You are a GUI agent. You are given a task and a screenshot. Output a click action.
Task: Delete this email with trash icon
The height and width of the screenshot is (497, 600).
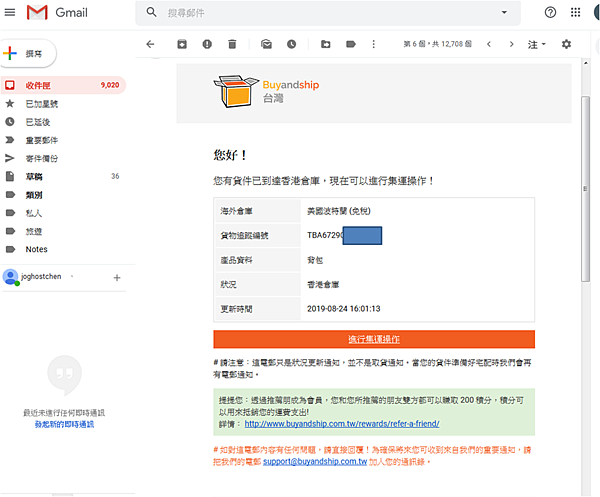coord(232,44)
